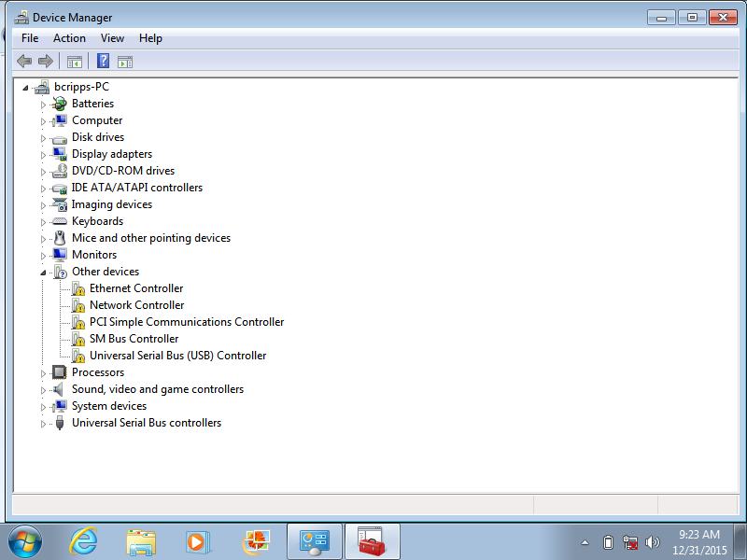Click the DVD/CD-ROM drives icon
Screen dimensions: 747x560
click(x=60, y=171)
